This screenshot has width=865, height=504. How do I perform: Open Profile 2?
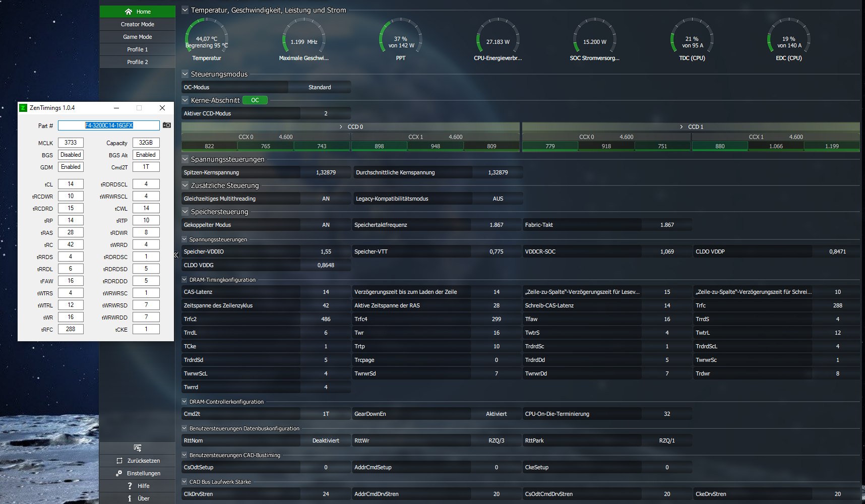tap(138, 62)
